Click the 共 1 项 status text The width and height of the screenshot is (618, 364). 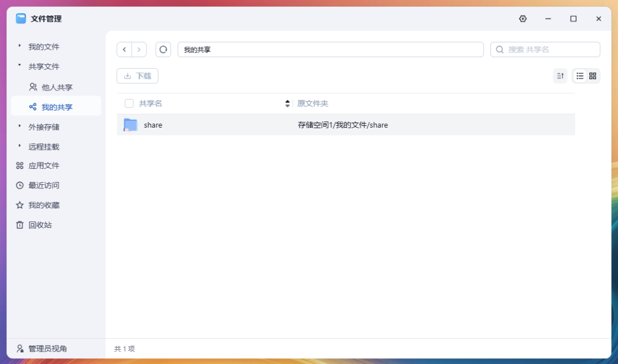[x=125, y=349]
